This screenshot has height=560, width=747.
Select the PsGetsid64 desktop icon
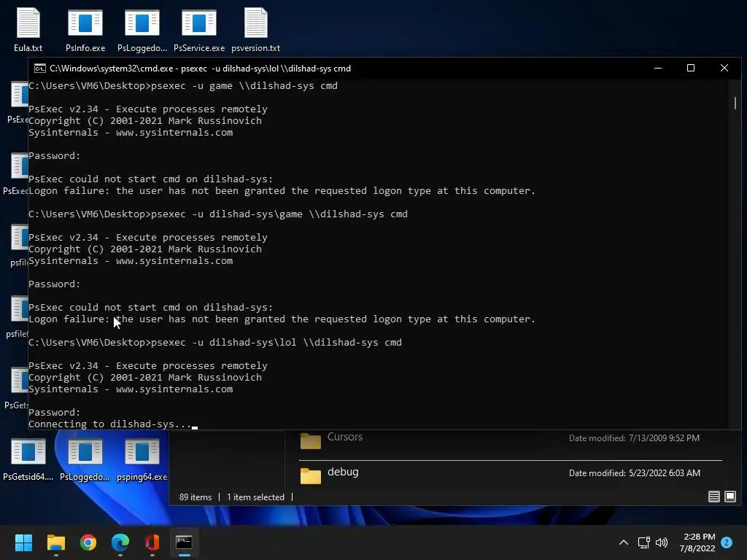[x=28, y=459]
